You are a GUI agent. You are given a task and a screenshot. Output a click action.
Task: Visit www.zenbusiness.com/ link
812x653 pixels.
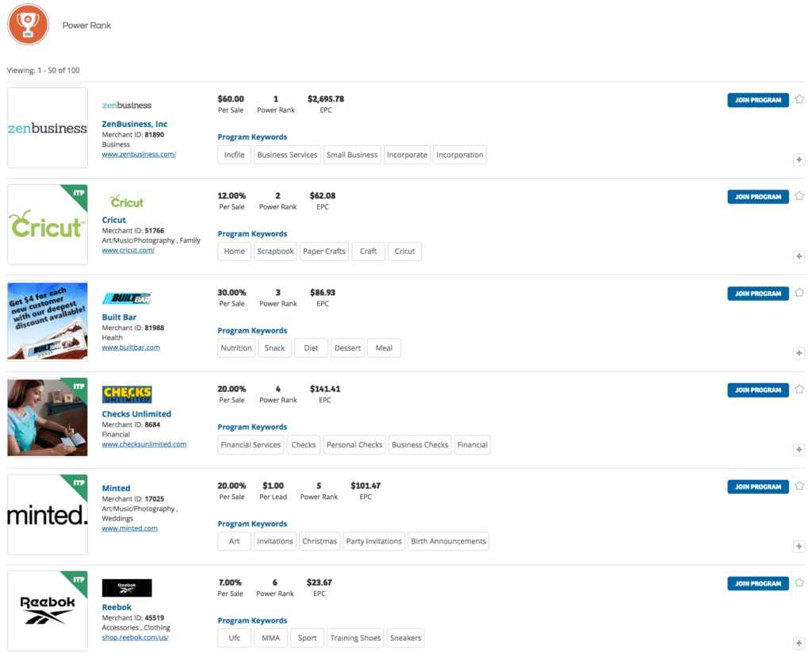click(139, 155)
